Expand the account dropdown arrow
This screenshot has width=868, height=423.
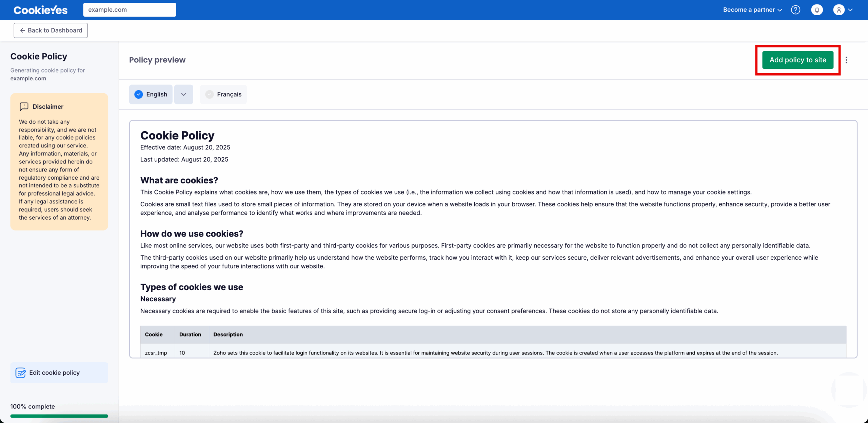(850, 9)
